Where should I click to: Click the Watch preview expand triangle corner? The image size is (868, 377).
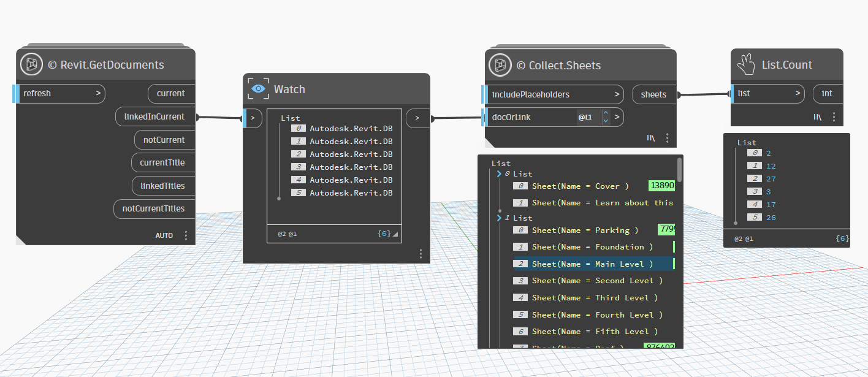click(395, 235)
